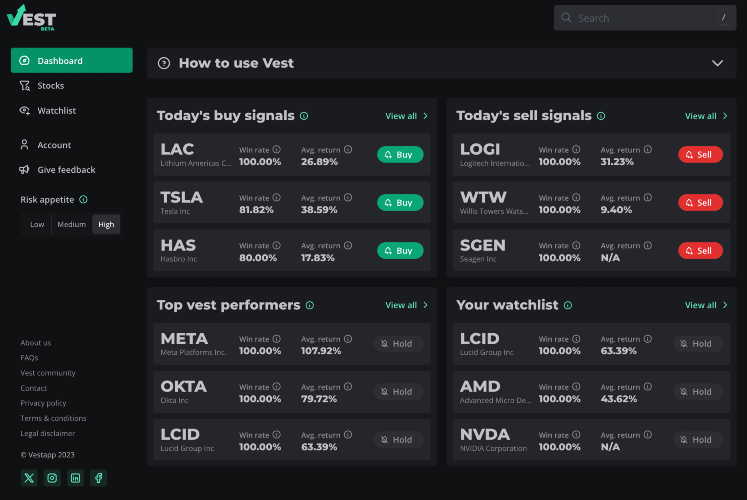
Task: Click the Hold button for OKTA
Action: tap(398, 392)
